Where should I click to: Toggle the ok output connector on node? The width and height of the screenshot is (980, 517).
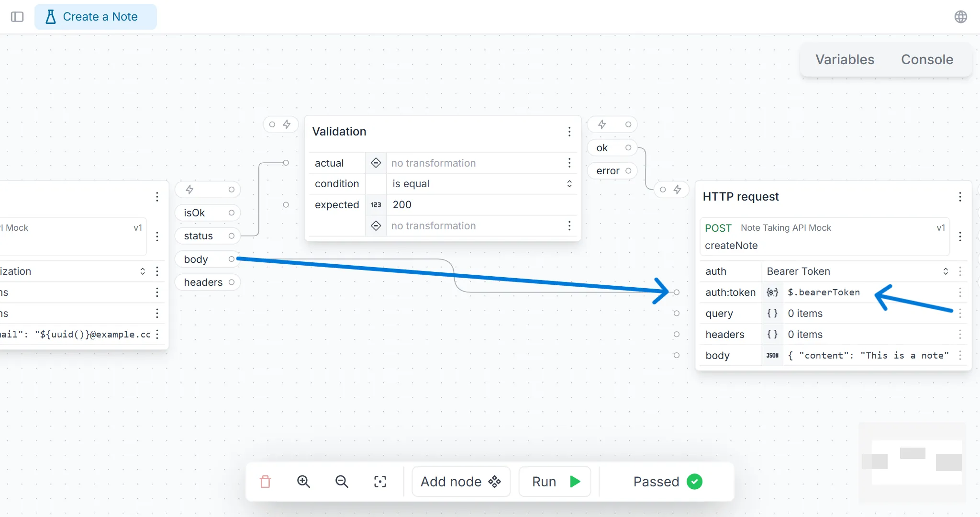click(629, 147)
